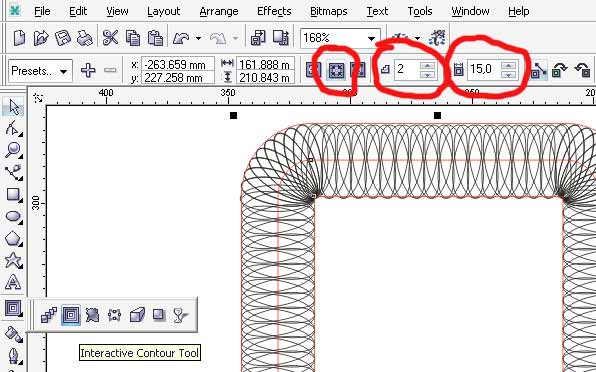Select the Text tool
Screen dimensions: 596x372
point(13,282)
